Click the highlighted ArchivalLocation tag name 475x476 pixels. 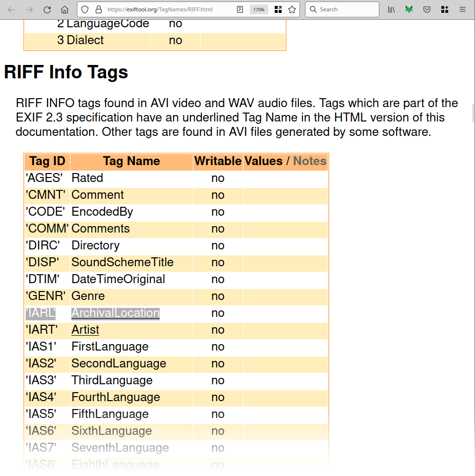(x=116, y=313)
